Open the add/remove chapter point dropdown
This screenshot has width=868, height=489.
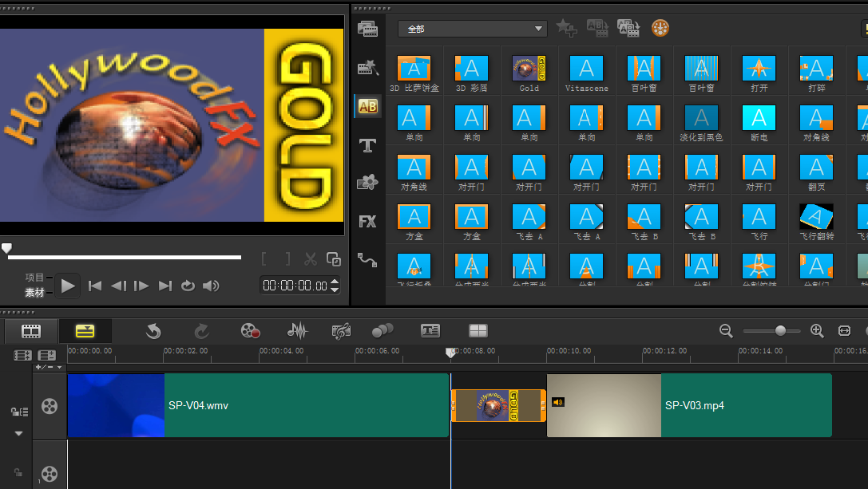click(49, 367)
